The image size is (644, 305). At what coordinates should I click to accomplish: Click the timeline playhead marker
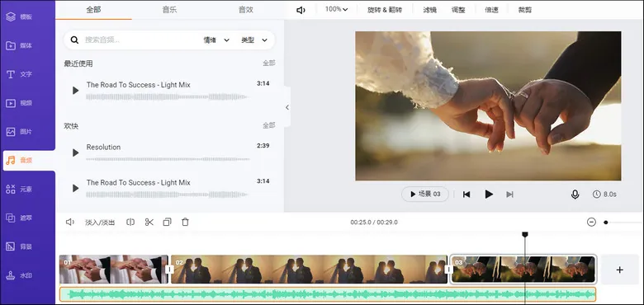(525, 234)
